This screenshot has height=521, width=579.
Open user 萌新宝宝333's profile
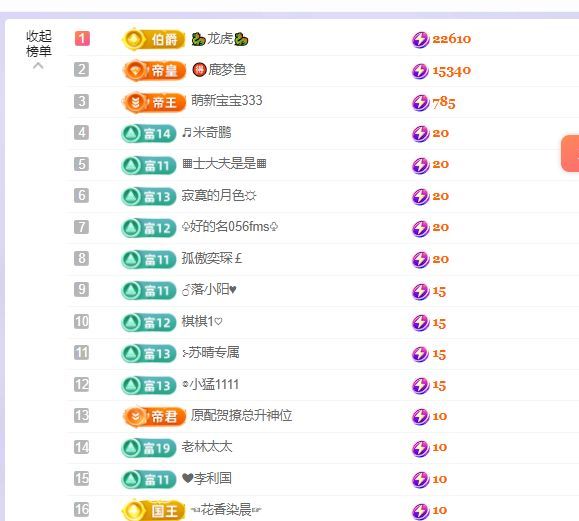[x=227, y=100]
